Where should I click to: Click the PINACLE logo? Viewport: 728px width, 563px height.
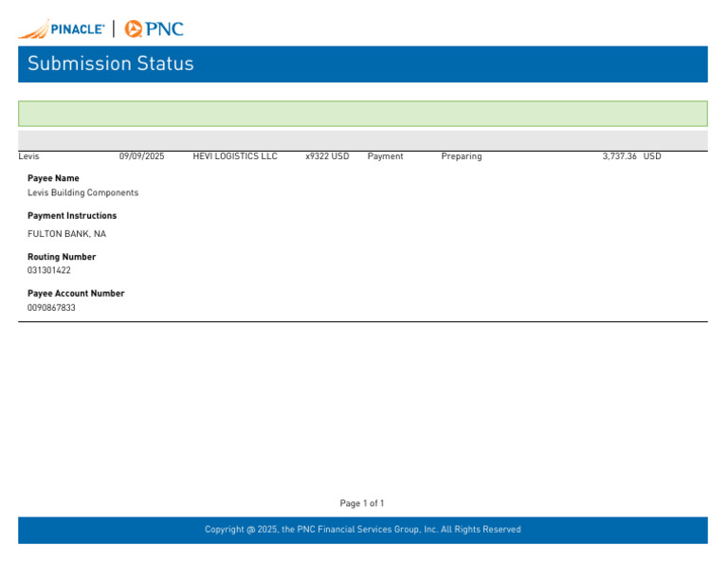[x=62, y=28]
